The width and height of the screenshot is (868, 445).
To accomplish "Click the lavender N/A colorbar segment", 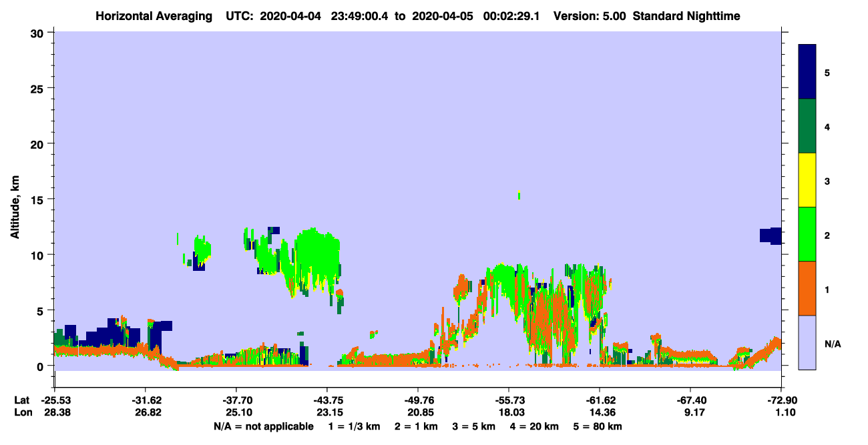I will [x=807, y=342].
